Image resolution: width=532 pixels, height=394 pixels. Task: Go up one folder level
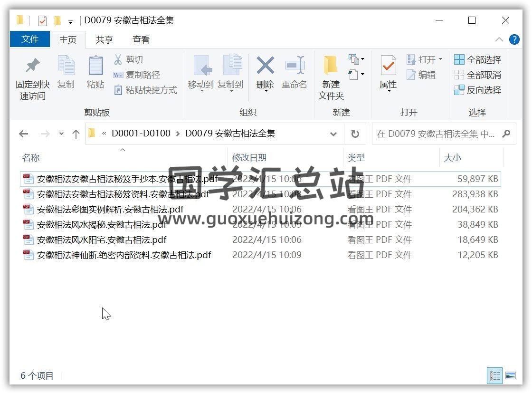click(76, 134)
